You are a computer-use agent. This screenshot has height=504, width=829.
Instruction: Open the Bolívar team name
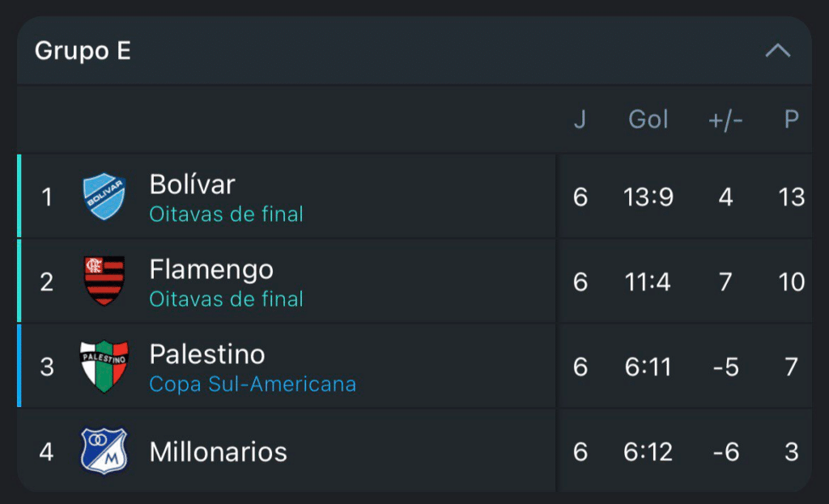tap(192, 184)
